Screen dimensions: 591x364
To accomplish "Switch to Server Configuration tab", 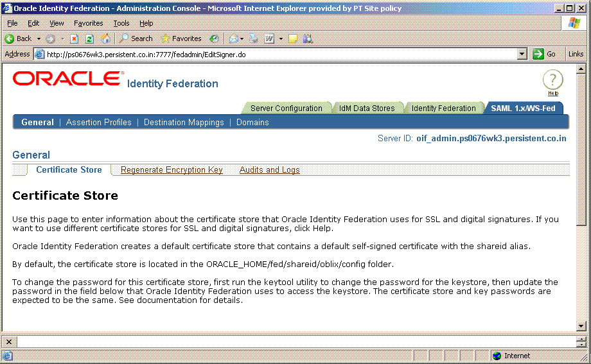I will tap(287, 108).
